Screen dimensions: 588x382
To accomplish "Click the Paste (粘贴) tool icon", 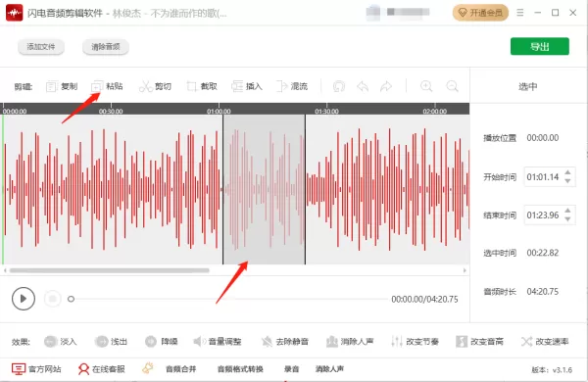I will point(97,86).
